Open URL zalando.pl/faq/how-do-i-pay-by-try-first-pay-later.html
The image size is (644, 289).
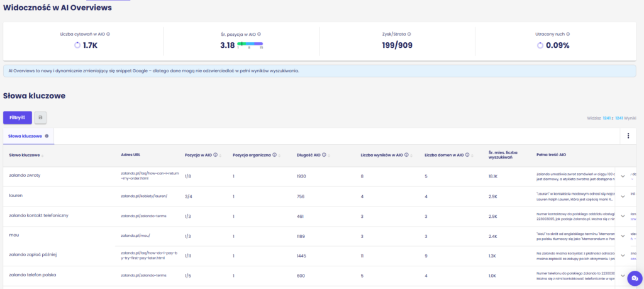148,255
